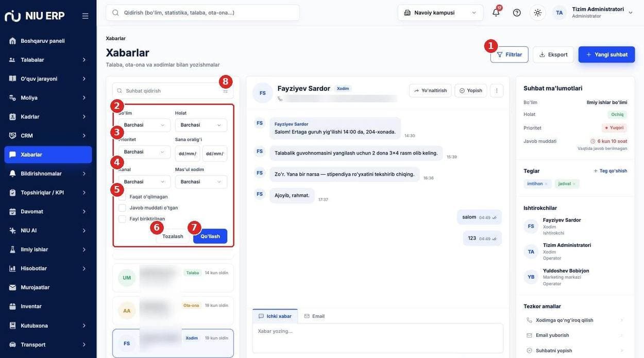The image size is (644, 358).
Task: Click the Inventar sidebar icon
Action: coord(12,306)
